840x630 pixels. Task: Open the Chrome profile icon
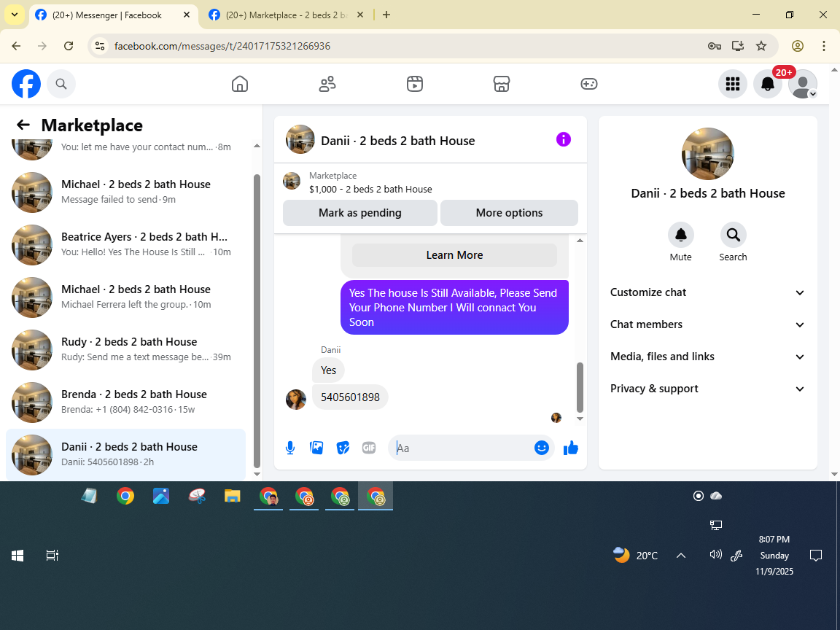point(798,46)
